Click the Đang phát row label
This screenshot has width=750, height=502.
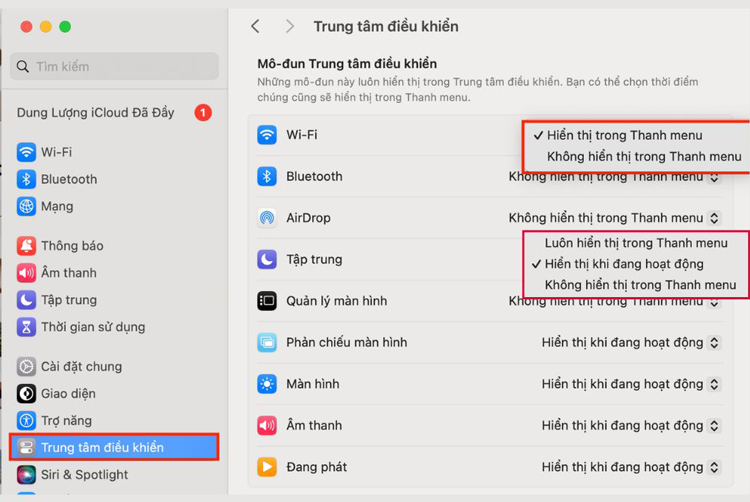pyautogui.click(x=317, y=467)
